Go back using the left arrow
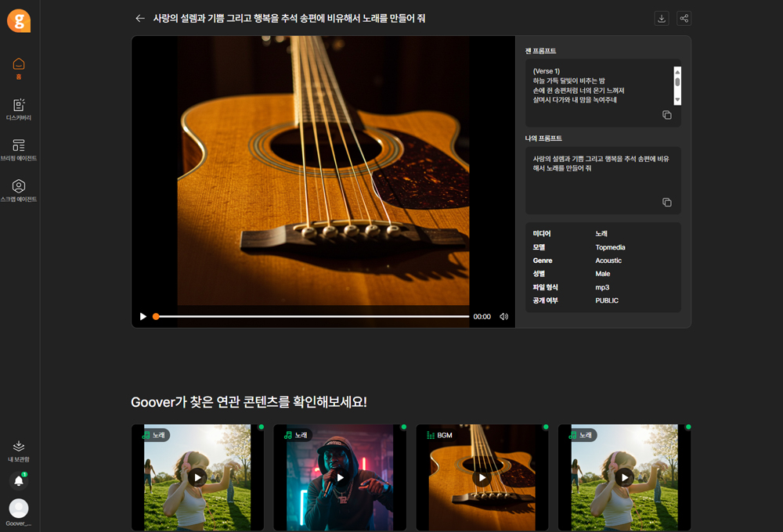This screenshot has width=783, height=532. [140, 19]
